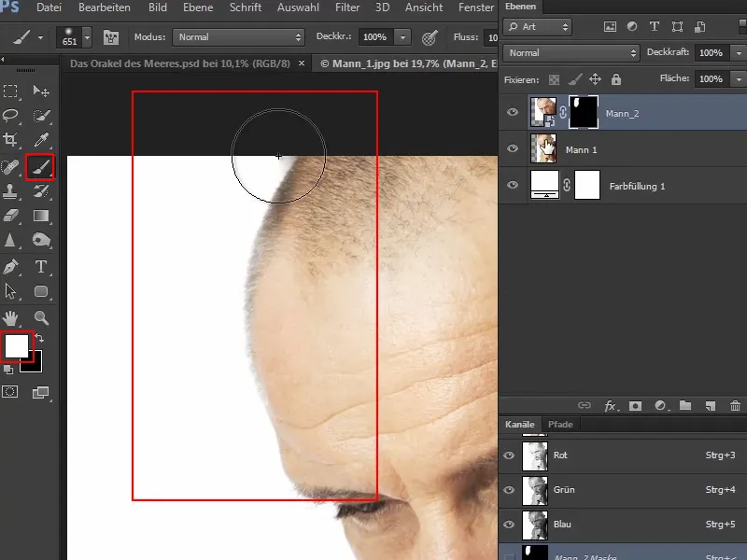Open Deckkr. opacity slider arrow

point(402,37)
